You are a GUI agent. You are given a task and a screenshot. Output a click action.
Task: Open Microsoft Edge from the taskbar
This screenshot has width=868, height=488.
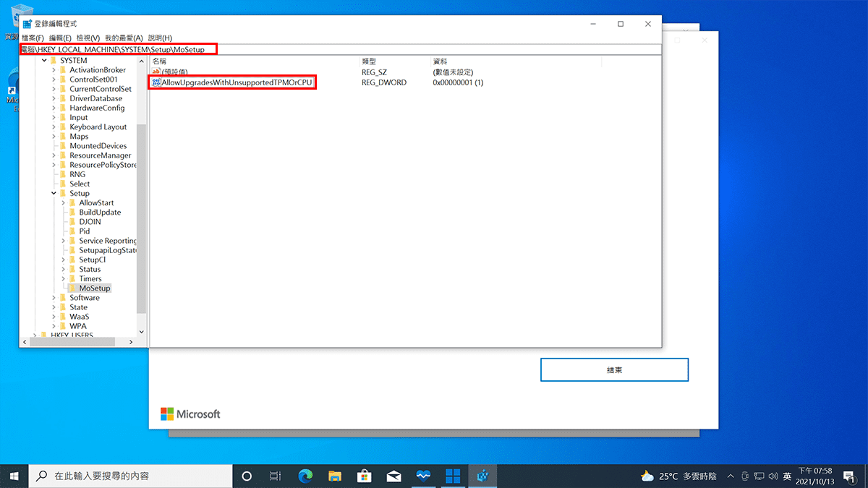305,476
